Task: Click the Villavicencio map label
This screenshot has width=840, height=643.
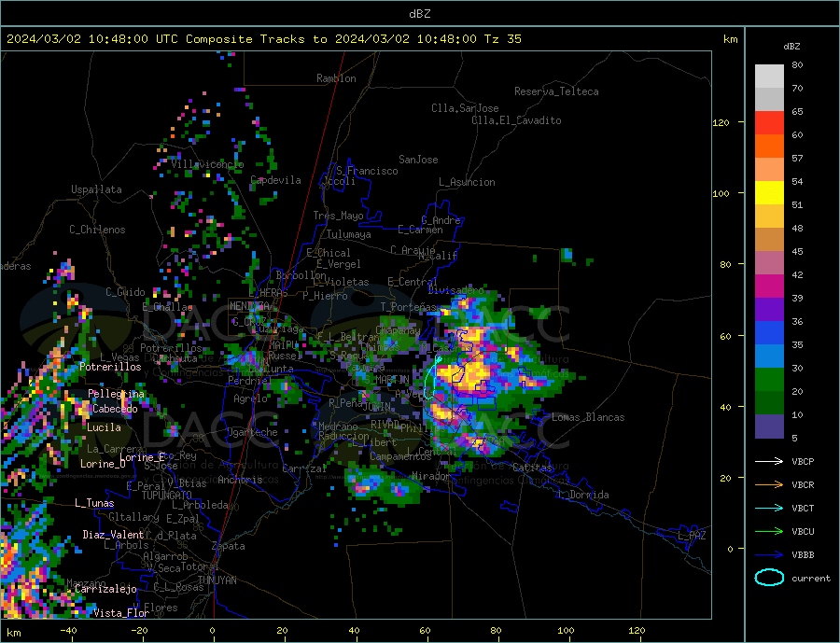Action: tap(207, 164)
